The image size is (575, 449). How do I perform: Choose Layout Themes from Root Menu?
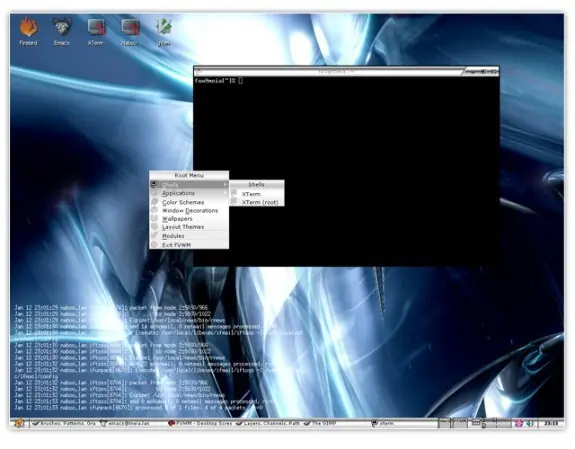point(189,227)
